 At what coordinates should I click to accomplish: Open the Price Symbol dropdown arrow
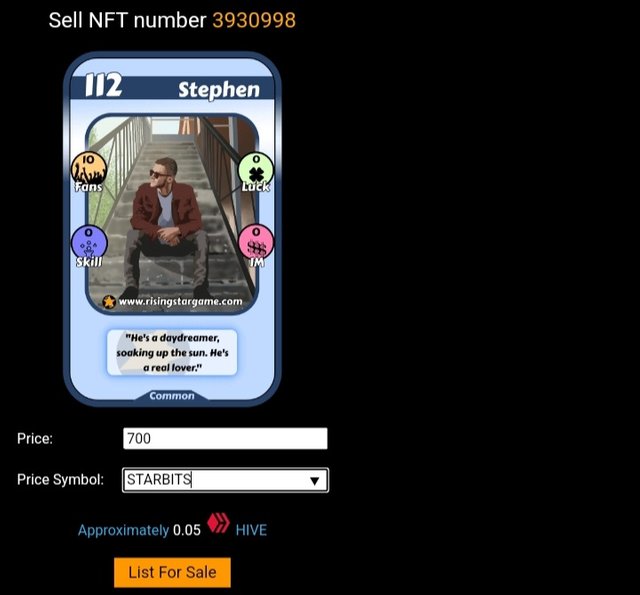314,481
